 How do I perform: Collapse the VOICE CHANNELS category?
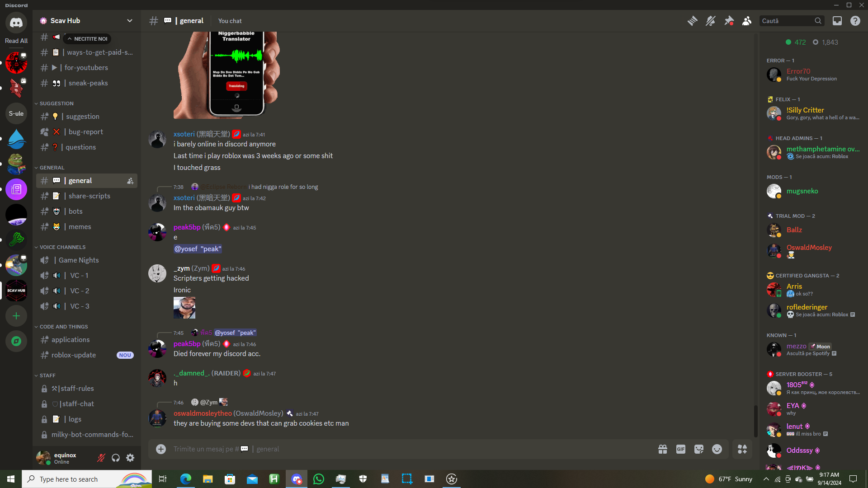coord(62,247)
